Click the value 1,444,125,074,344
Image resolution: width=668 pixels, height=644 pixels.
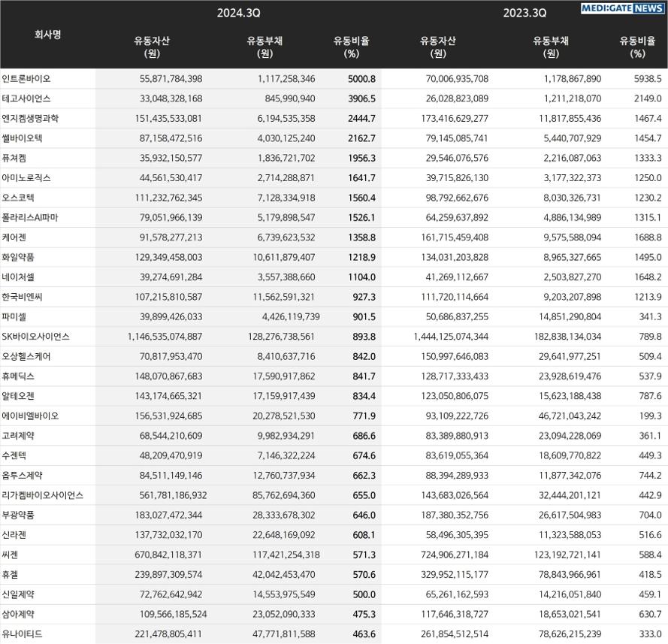pyautogui.click(x=451, y=337)
